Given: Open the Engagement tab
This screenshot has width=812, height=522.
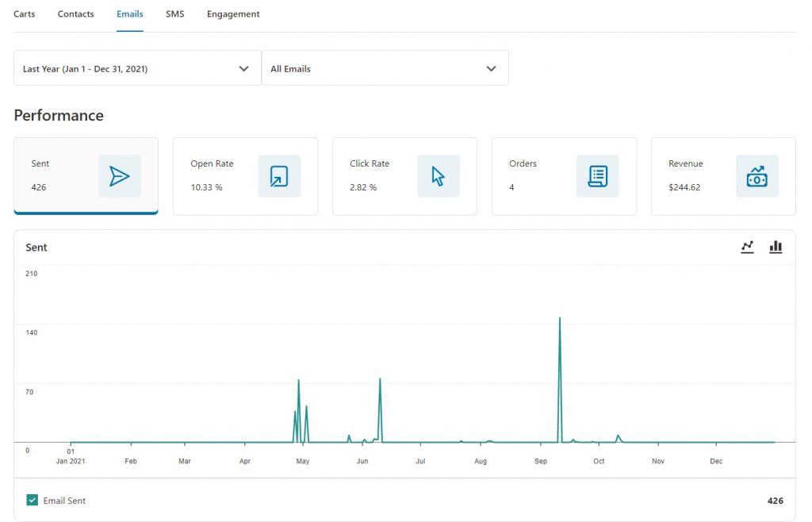Looking at the screenshot, I should [233, 14].
